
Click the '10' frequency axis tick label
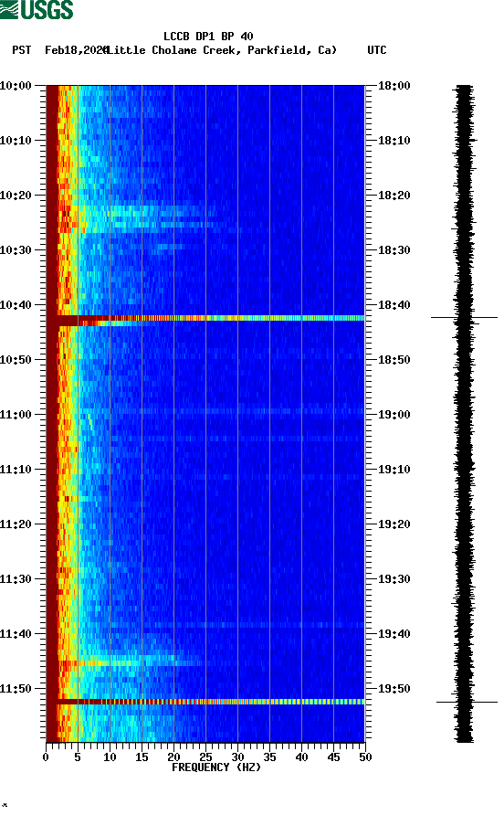(x=110, y=757)
